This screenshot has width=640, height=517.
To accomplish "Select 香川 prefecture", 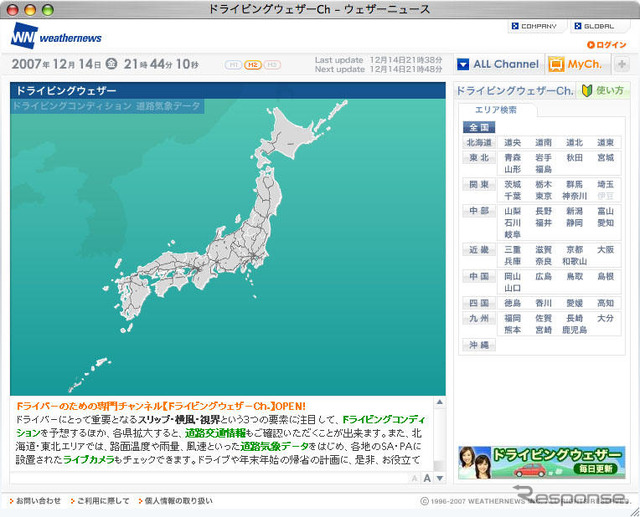I will pyautogui.click(x=543, y=303).
